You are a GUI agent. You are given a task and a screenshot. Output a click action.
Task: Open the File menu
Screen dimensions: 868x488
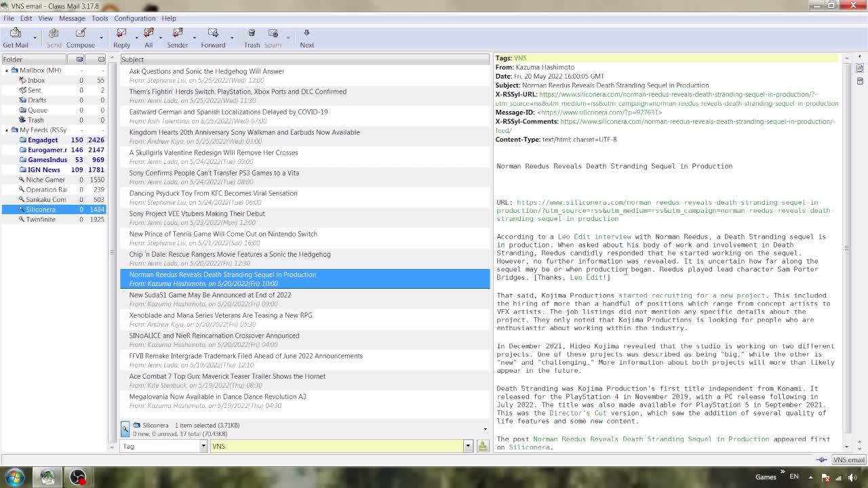(x=9, y=18)
